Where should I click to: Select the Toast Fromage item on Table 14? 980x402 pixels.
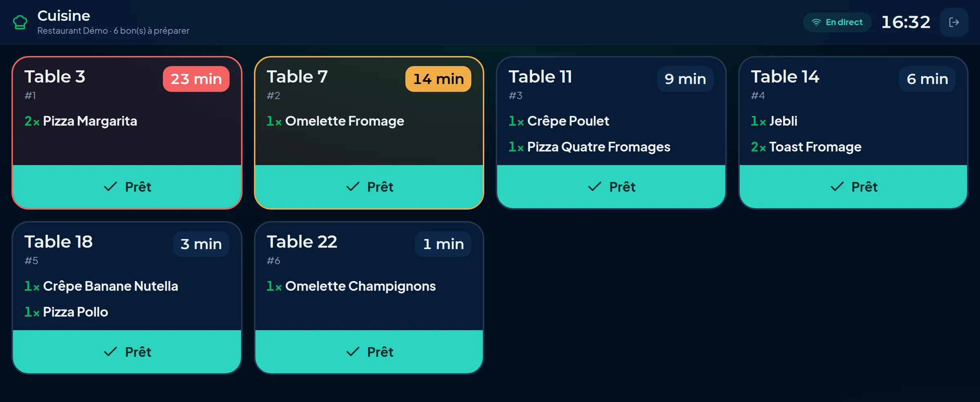coord(806,147)
